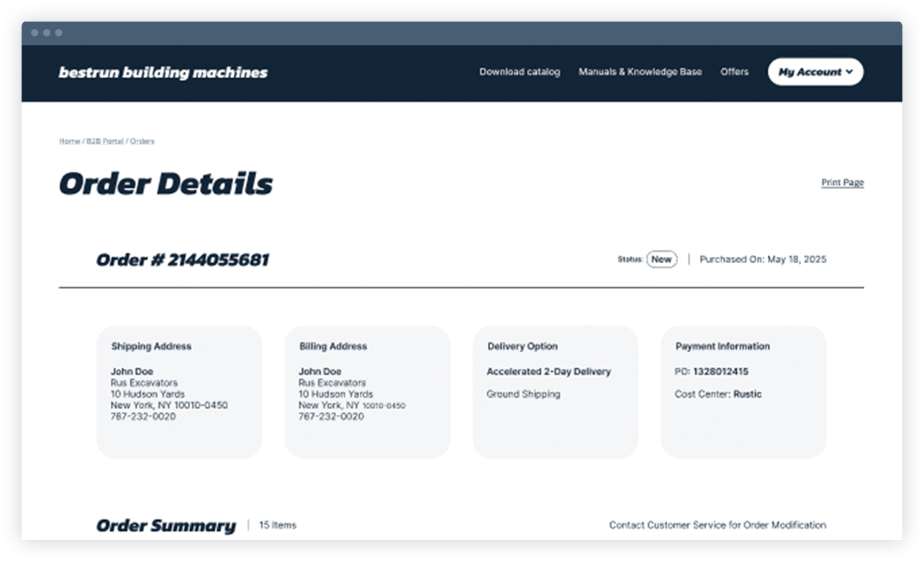Select the Billing Address card
Viewport: 924px width, 561px height.
pos(366,392)
